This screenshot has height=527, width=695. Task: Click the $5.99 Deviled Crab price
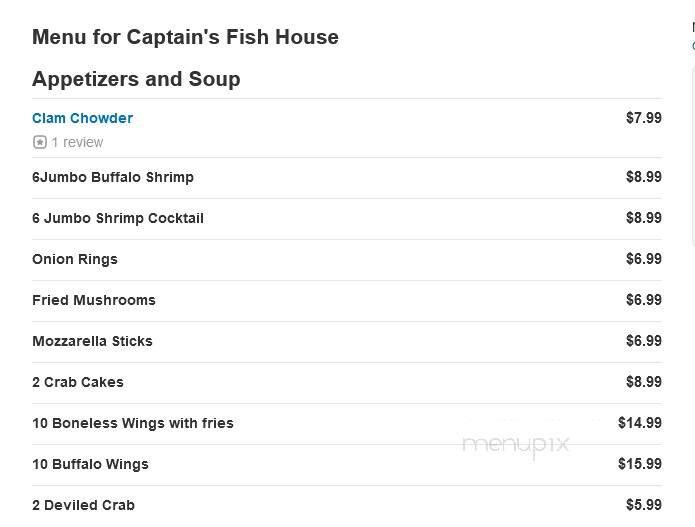644,505
